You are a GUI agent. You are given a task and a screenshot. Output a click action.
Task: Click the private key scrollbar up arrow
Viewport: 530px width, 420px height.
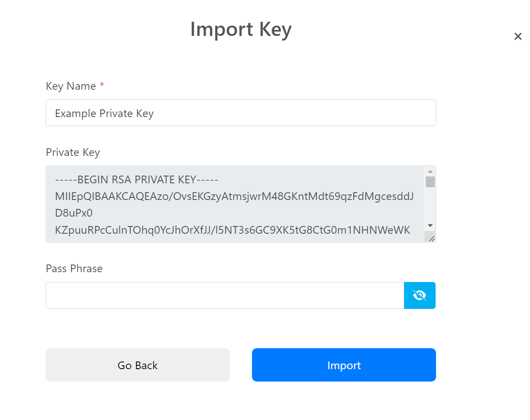[x=430, y=171]
